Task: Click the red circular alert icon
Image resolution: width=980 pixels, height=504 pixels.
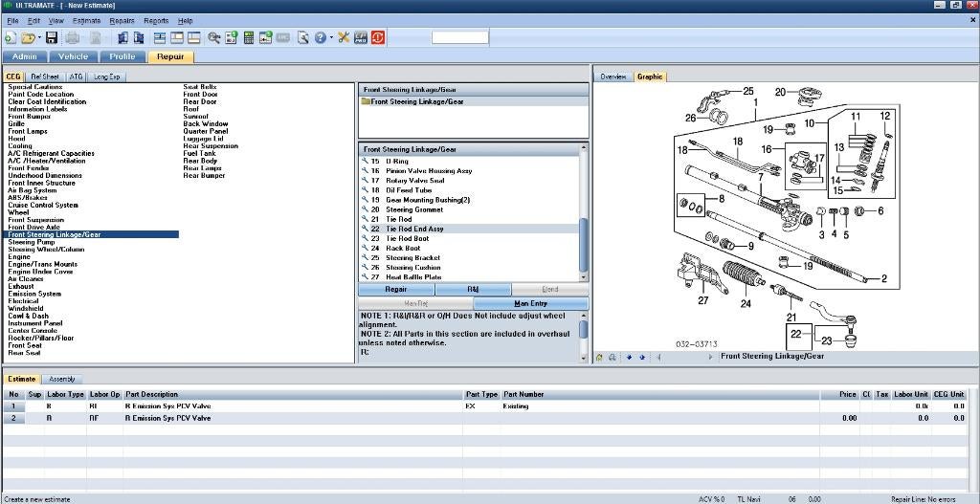Action: coord(378,38)
